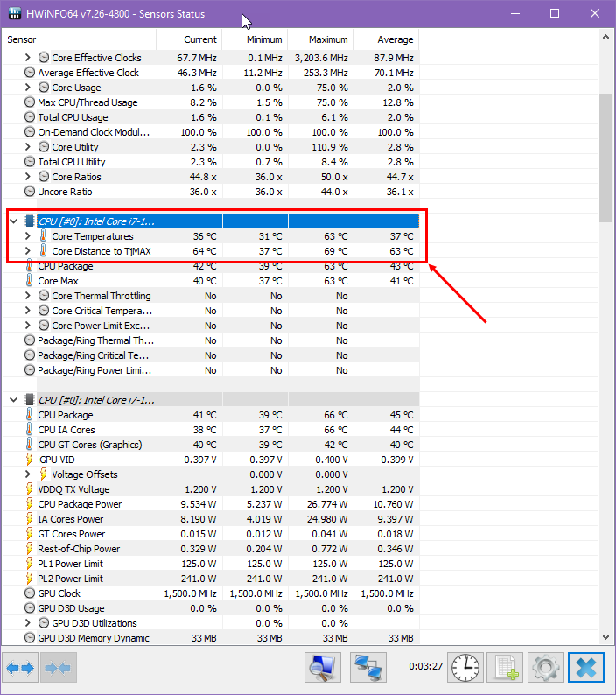
Task: Click the 26.774 W maximum package power value
Action: 327,504
